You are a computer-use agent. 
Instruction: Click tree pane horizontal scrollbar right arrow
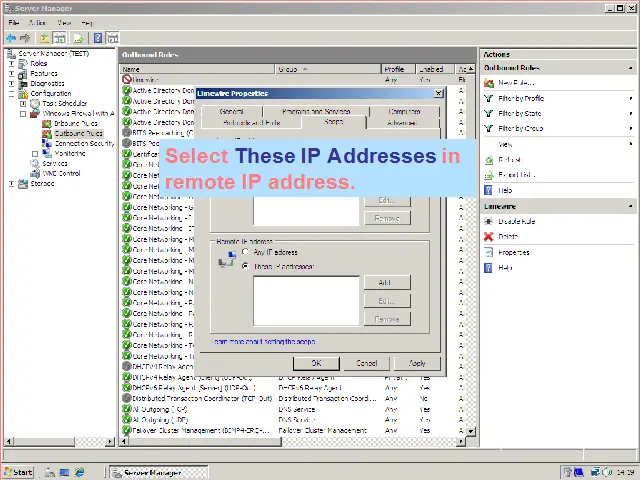click(110, 441)
